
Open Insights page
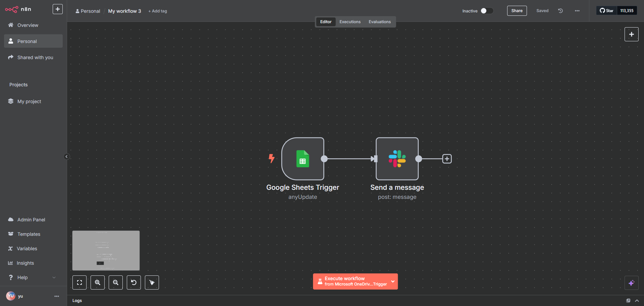(x=33, y=263)
